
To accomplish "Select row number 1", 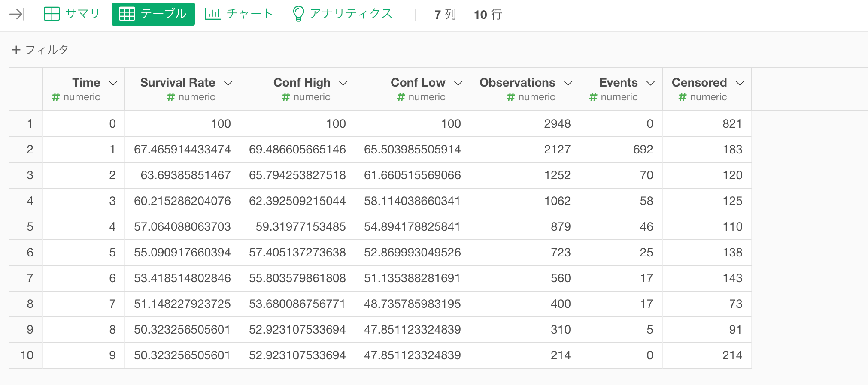I will 26,124.
